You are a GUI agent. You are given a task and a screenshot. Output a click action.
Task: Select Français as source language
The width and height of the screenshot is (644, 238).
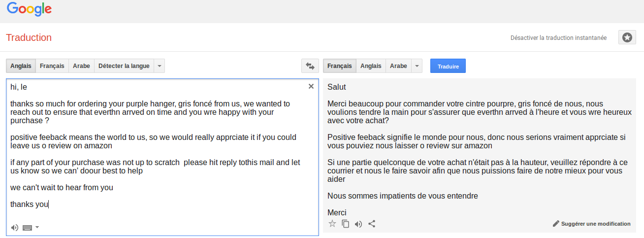[x=52, y=66]
